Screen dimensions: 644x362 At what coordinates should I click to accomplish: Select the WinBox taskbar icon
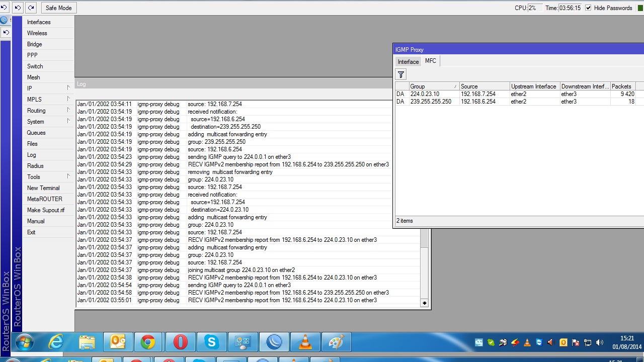[274, 342]
